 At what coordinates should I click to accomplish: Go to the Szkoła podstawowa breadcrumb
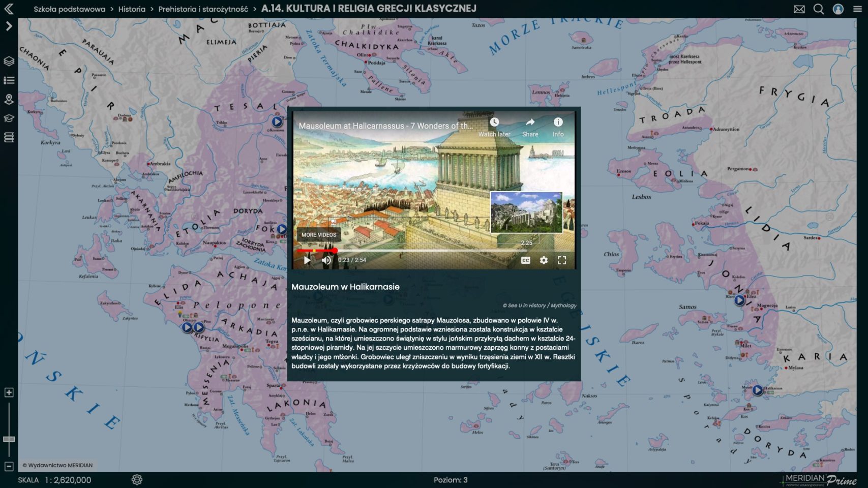(x=70, y=9)
